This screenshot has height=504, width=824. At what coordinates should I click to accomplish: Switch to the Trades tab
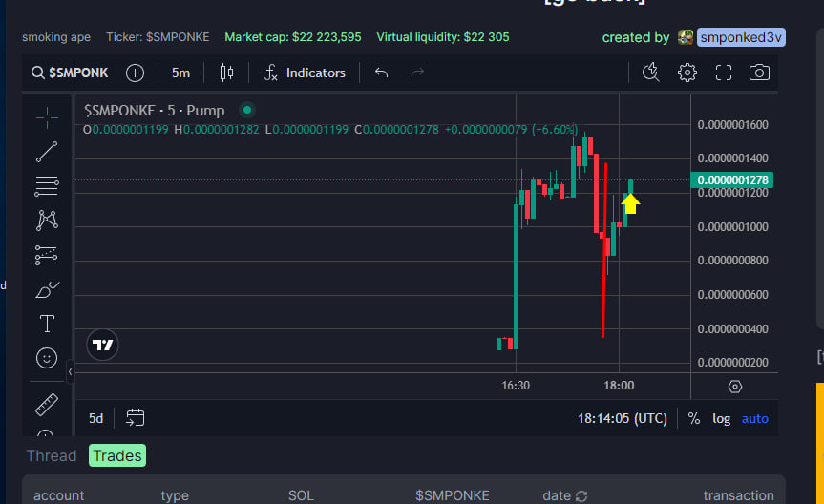(117, 455)
